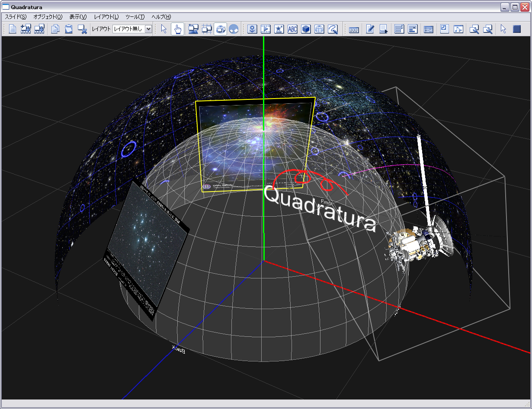Click the insert-slide icon without a star
This screenshot has width=532, height=409.
click(x=39, y=29)
